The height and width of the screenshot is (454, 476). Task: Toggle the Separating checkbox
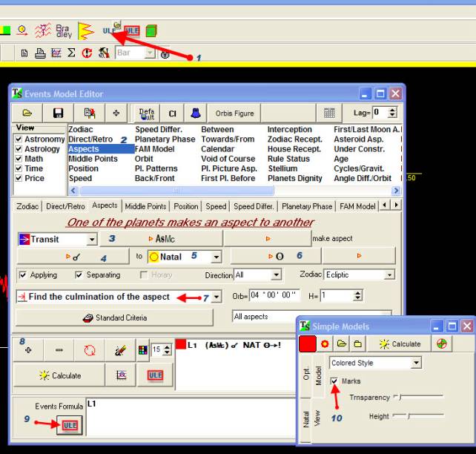(79, 275)
